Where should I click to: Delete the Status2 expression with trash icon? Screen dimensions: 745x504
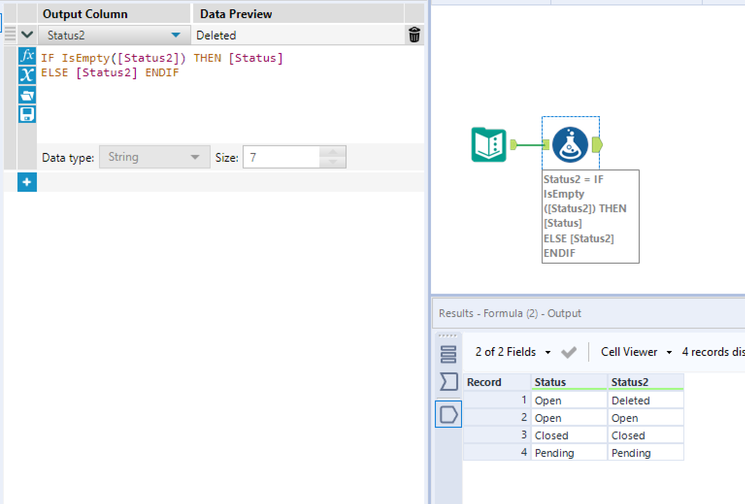[x=414, y=35]
